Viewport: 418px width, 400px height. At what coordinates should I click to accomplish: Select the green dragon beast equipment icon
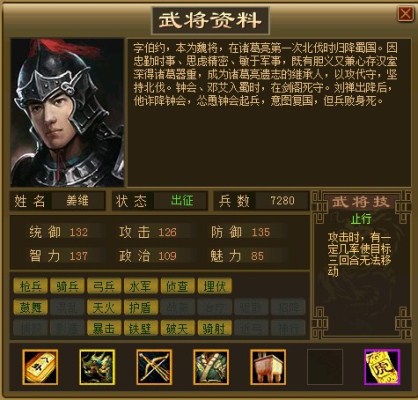point(97,367)
